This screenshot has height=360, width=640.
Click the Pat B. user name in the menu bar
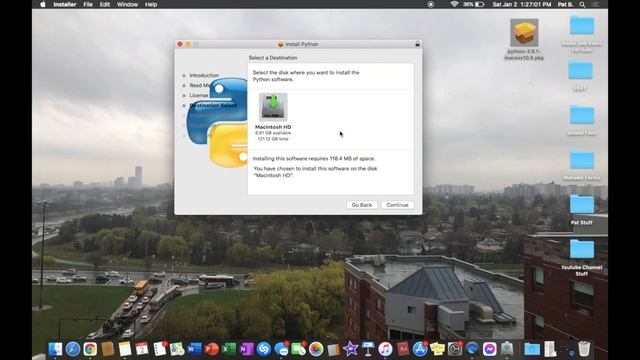pos(565,4)
